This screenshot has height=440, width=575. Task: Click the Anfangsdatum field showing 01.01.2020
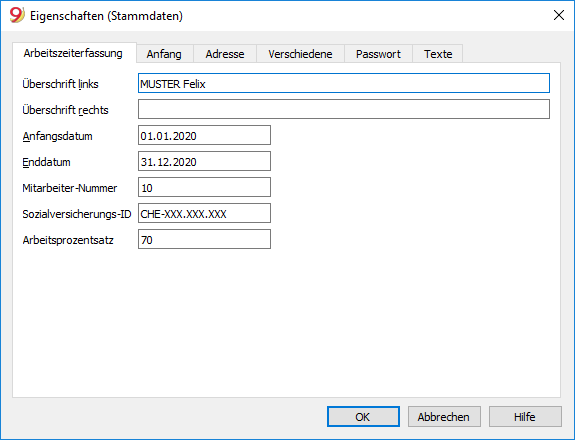[204, 135]
